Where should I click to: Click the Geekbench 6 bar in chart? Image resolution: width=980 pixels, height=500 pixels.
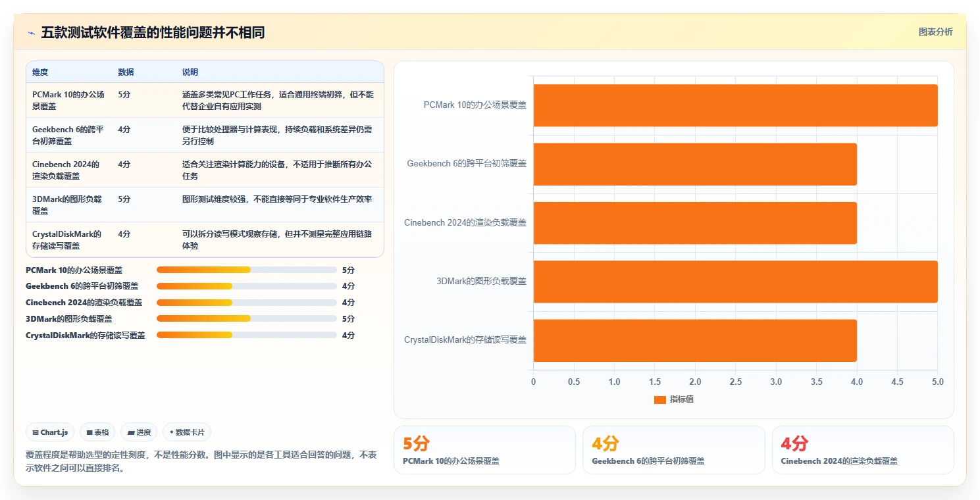[x=695, y=164]
